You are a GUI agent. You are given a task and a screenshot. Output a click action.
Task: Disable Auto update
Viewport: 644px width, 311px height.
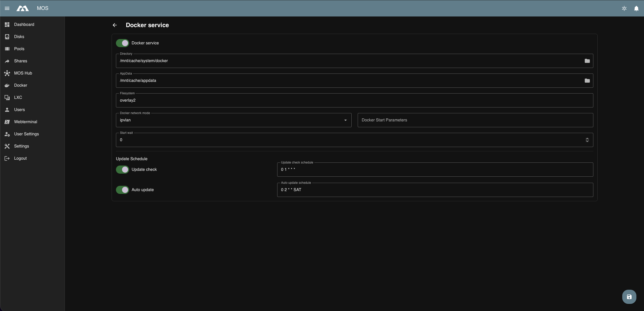click(x=122, y=190)
